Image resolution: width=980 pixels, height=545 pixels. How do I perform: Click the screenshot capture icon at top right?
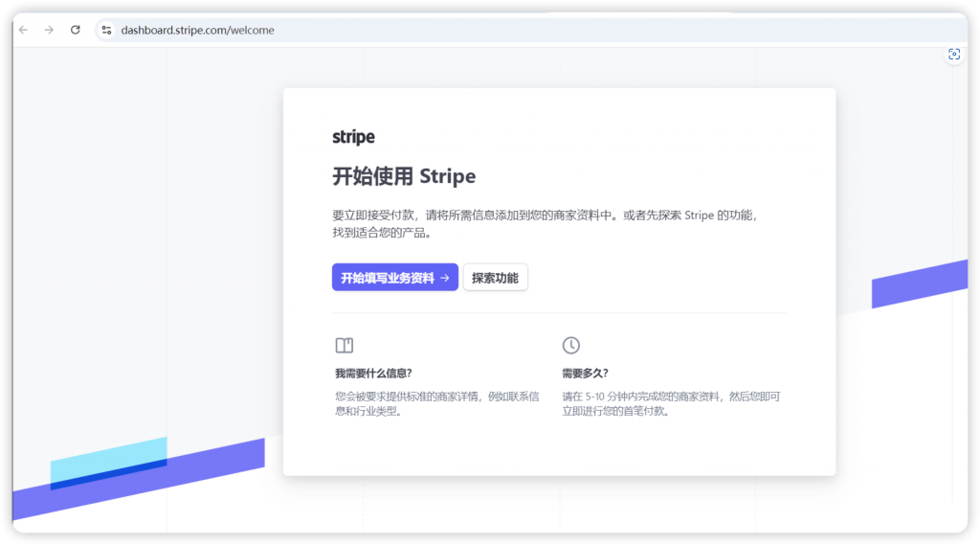pyautogui.click(x=954, y=55)
